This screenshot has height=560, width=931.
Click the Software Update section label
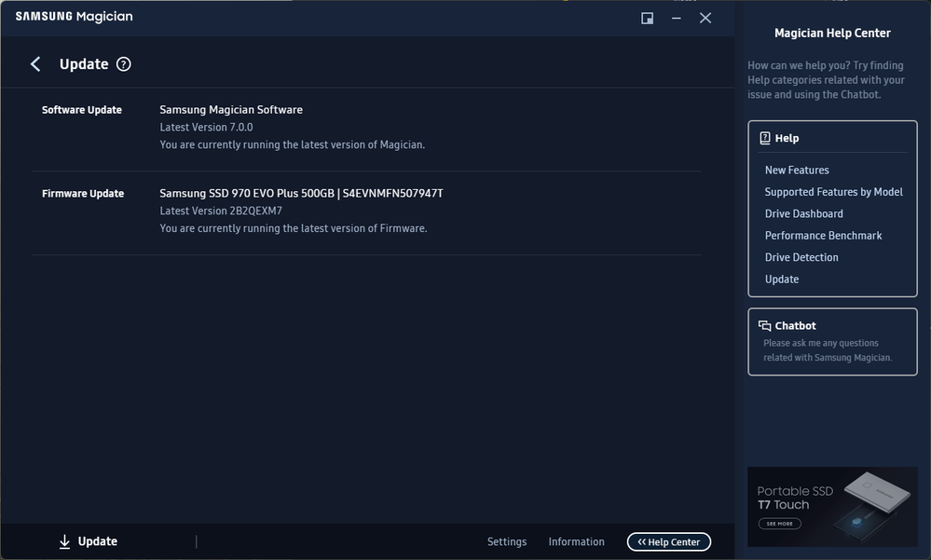[x=82, y=110]
